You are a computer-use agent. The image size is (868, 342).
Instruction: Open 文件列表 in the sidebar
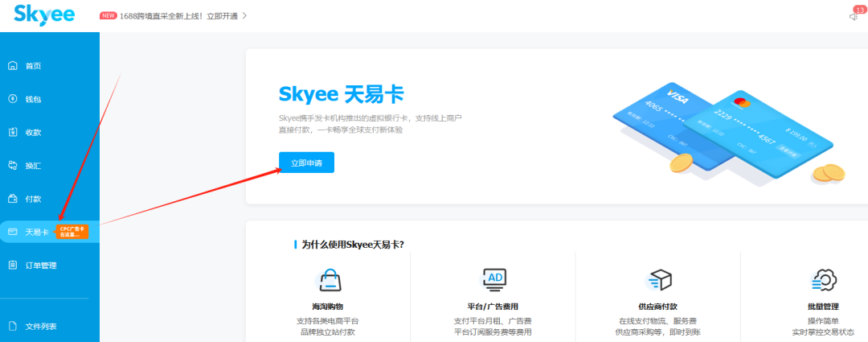pos(41,327)
